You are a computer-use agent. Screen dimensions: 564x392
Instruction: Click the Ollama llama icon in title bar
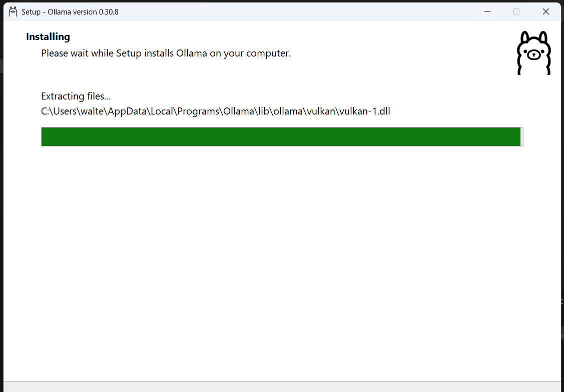(13, 12)
